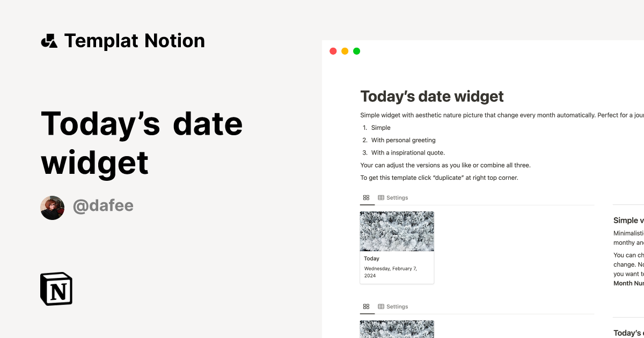Click the Templat Notion logo icon
The image size is (644, 338).
pos(50,40)
